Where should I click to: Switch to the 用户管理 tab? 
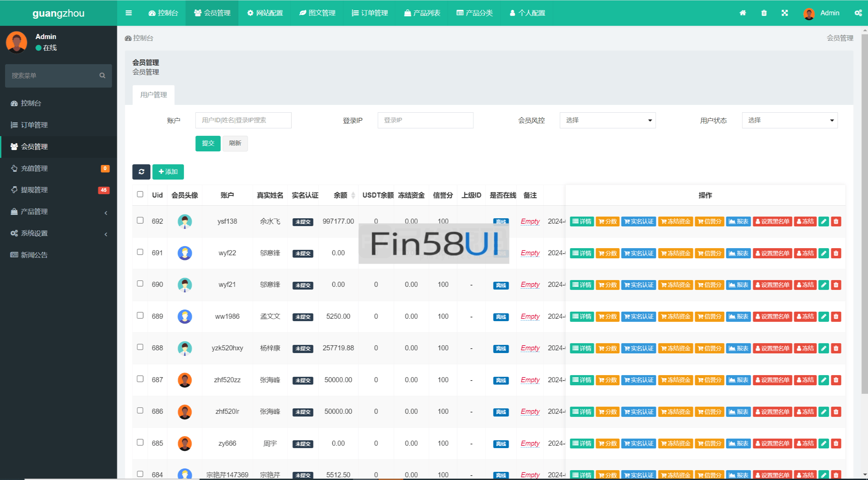coord(153,95)
